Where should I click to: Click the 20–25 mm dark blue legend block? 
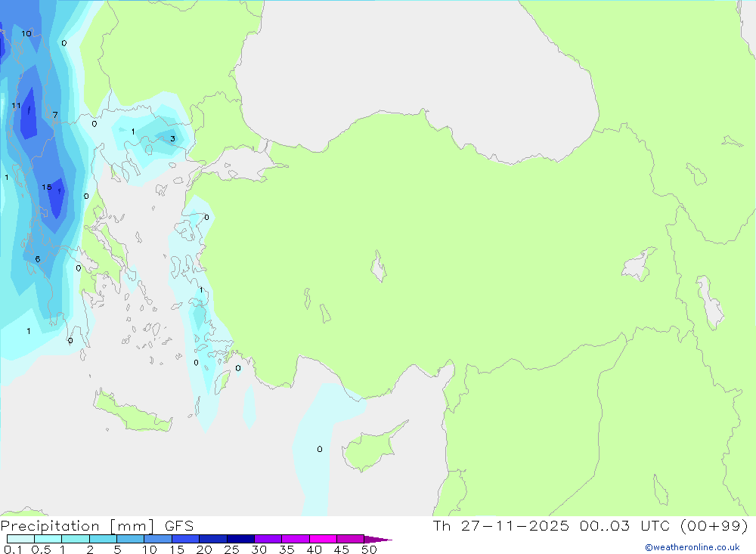click(213, 539)
